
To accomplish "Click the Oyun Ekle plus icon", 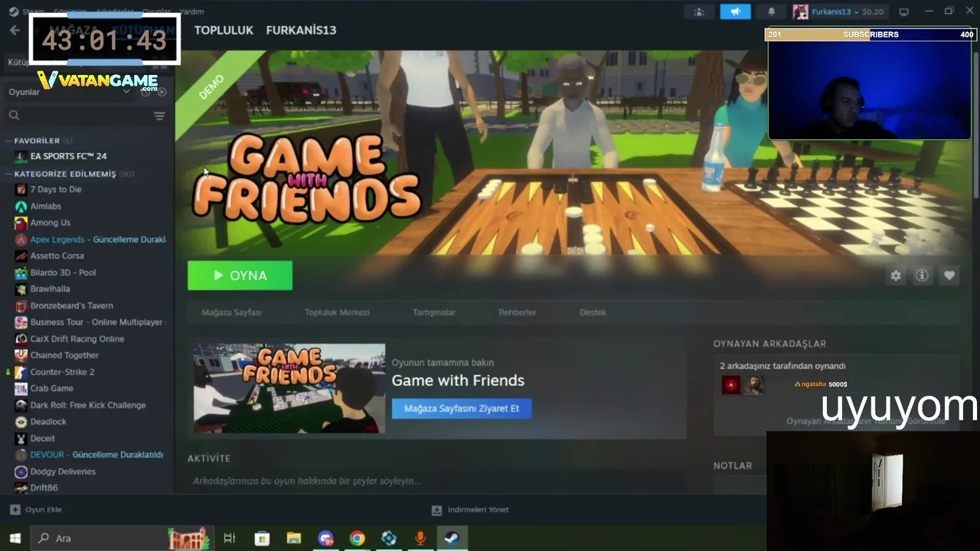I will 15,510.
